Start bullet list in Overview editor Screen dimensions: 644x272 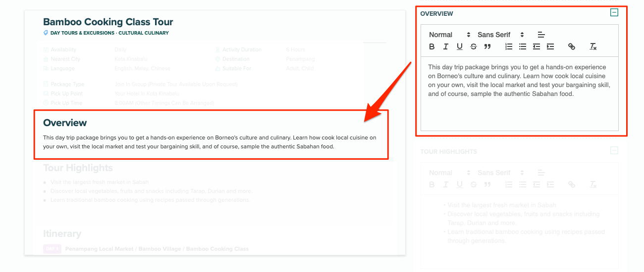[x=522, y=46]
